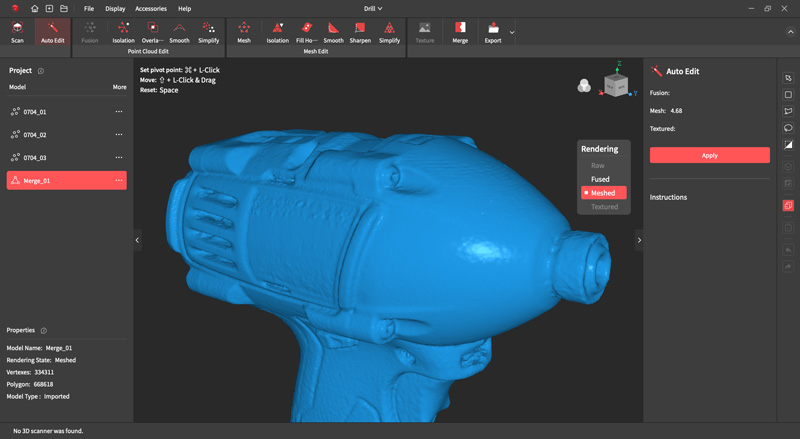Open the Drill project name dropdown
This screenshot has height=439, width=800.
point(373,9)
